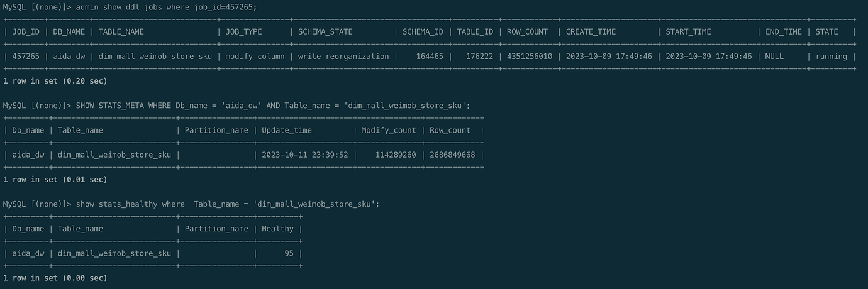Click the 'write reorganization' schema state
Viewport: 868px width, 289px height.
(343, 57)
